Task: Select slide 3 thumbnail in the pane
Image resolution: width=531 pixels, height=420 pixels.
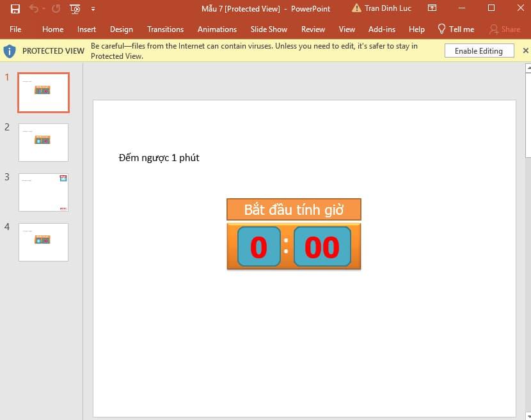Action: click(x=43, y=192)
